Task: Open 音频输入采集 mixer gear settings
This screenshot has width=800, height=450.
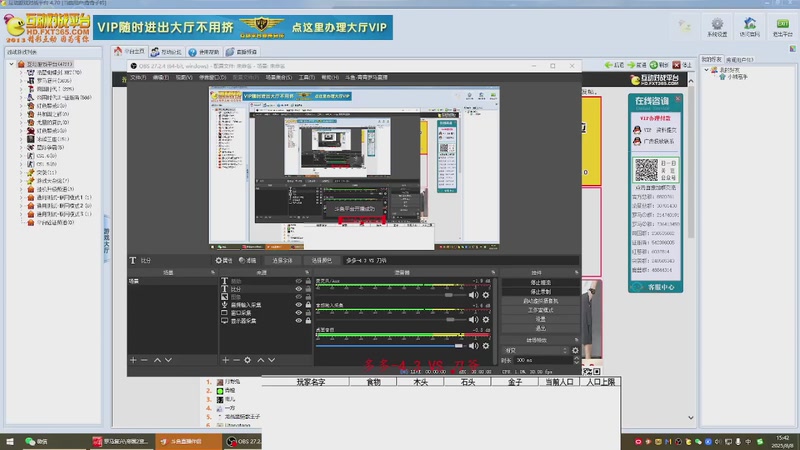Action: (486, 319)
